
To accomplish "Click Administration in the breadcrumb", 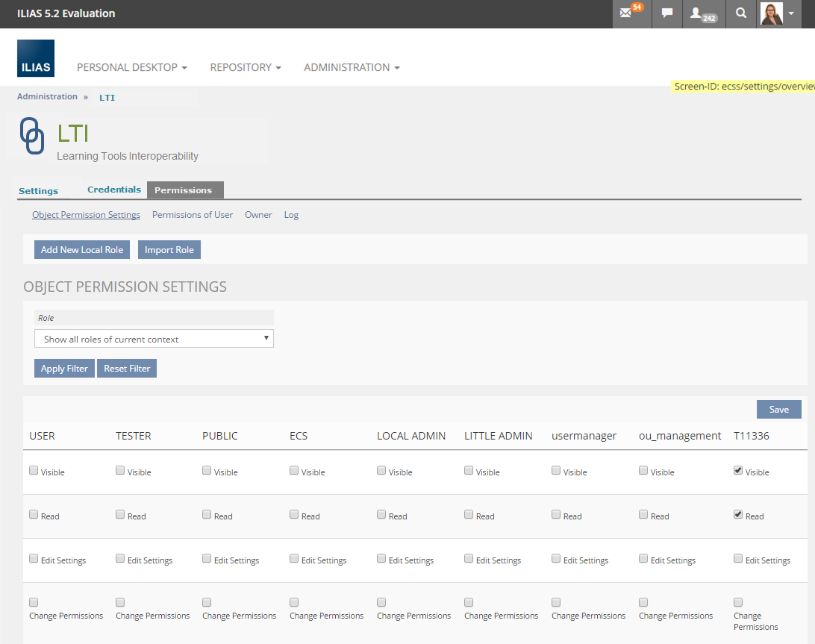I will [47, 97].
